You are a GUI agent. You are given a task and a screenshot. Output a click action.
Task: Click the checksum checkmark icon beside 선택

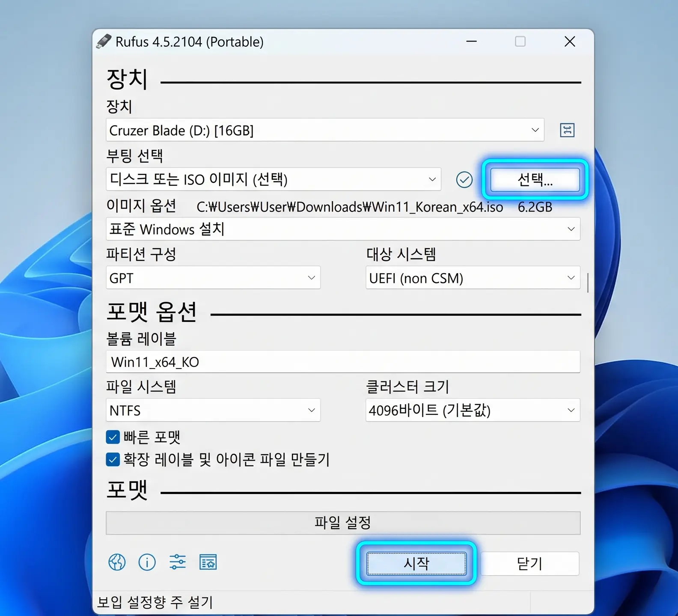tap(464, 180)
